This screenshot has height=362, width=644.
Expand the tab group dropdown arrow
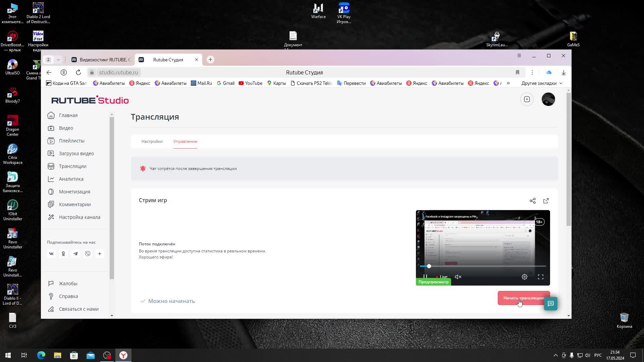(58, 60)
